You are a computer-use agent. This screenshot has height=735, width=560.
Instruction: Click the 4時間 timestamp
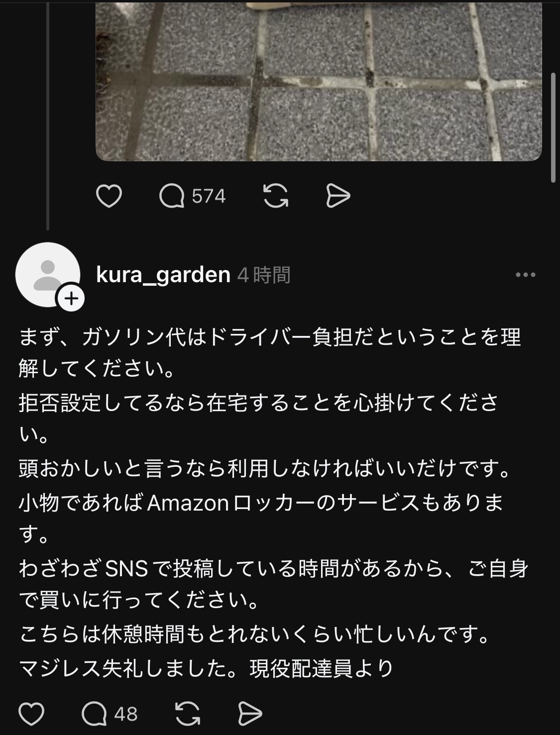(x=264, y=275)
